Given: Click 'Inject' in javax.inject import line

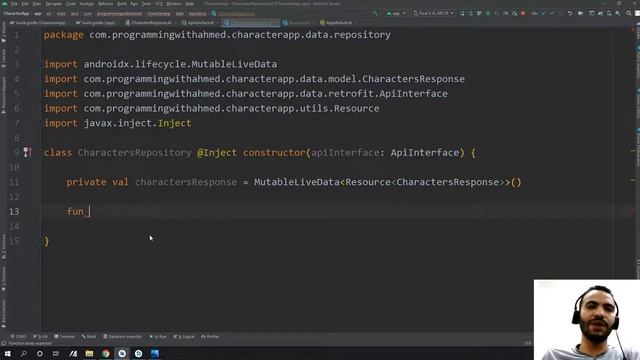Looking at the screenshot, I should tap(174, 123).
